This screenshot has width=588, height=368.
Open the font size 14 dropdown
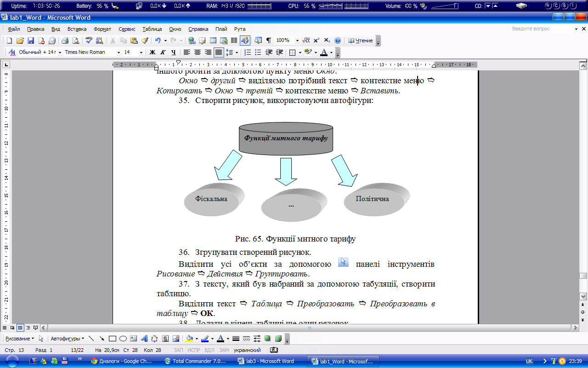141,52
